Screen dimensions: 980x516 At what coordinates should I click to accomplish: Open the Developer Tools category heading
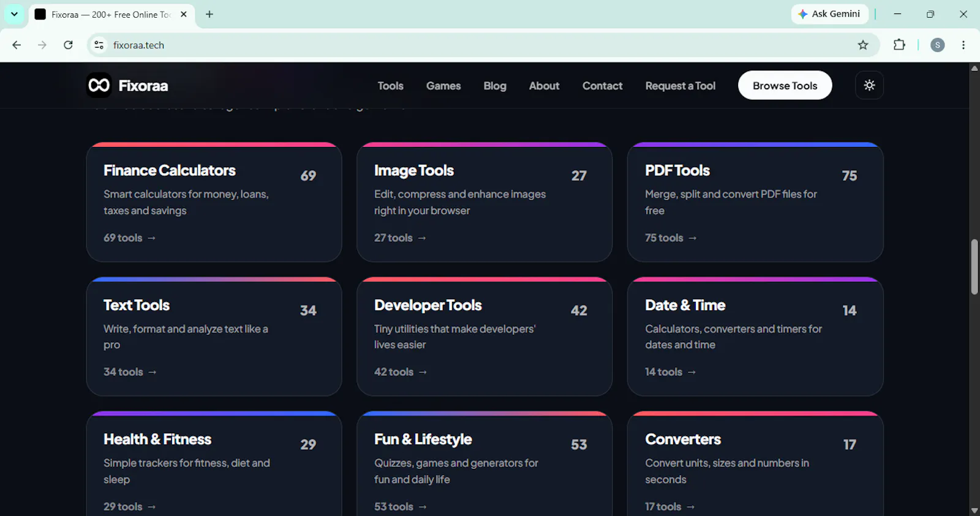pos(428,305)
